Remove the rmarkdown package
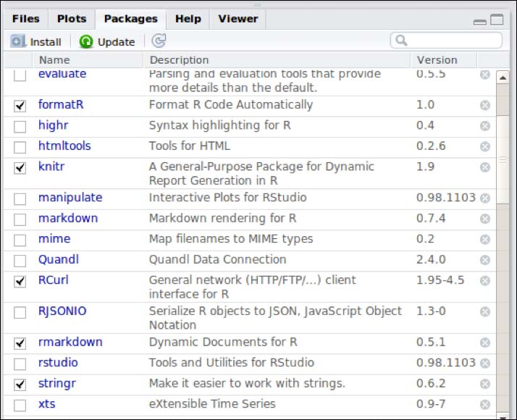Screen dimensions: 517x420 [x=484, y=343]
